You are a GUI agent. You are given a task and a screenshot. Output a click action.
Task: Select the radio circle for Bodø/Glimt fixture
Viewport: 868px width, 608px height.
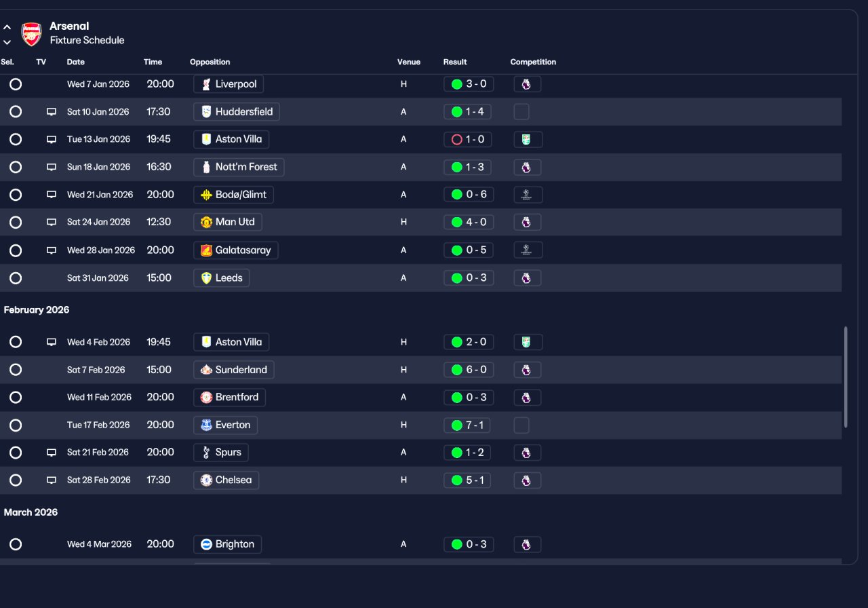click(x=16, y=195)
